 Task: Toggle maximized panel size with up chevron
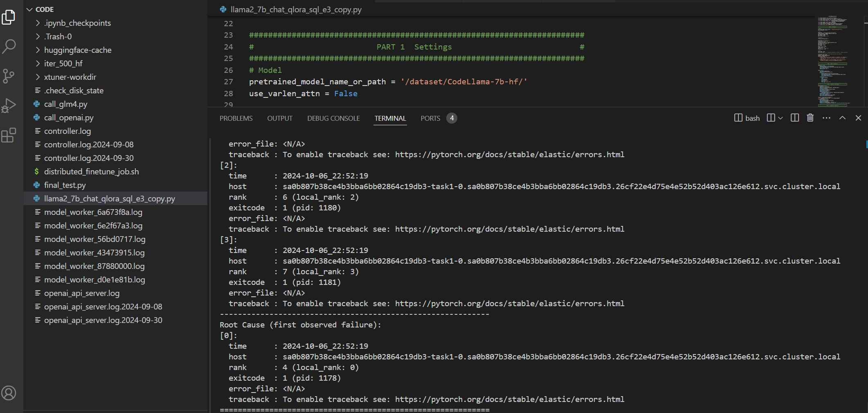click(x=842, y=118)
